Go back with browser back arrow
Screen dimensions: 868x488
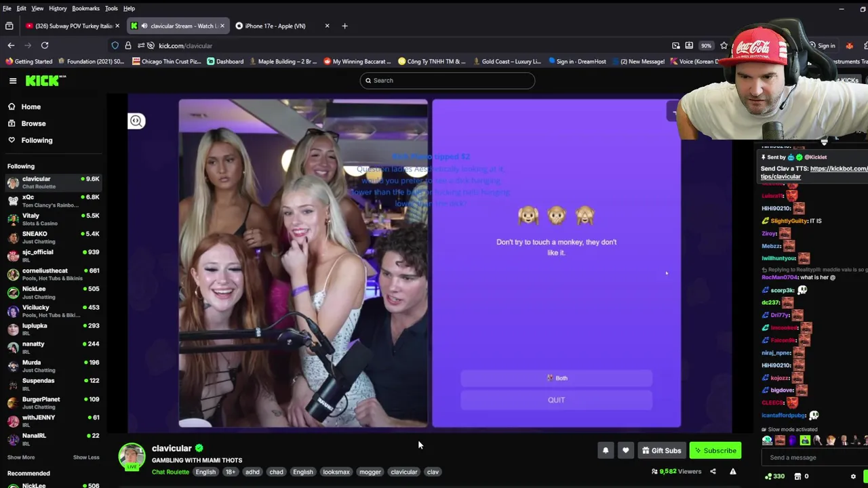[x=11, y=45]
